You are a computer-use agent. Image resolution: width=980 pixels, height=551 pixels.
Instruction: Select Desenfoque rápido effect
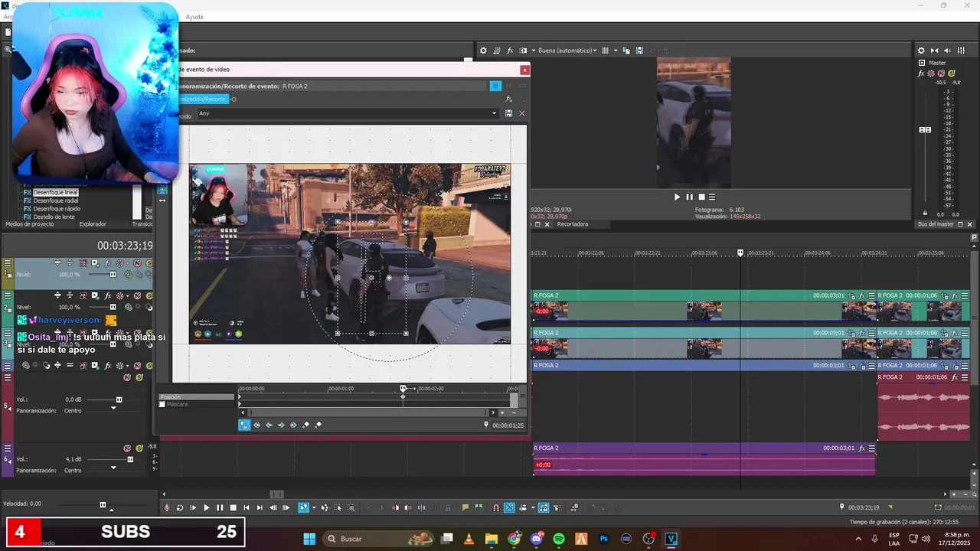click(x=57, y=208)
